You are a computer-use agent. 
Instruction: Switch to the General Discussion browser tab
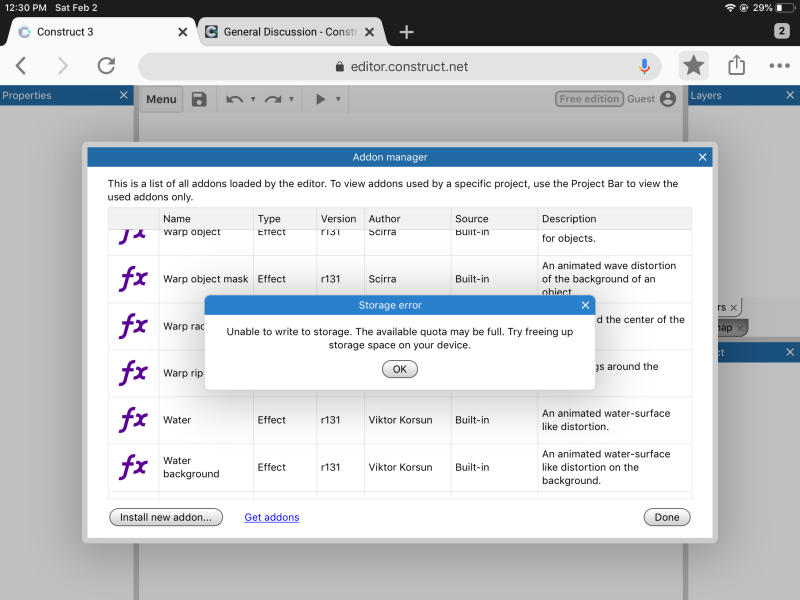click(x=289, y=32)
